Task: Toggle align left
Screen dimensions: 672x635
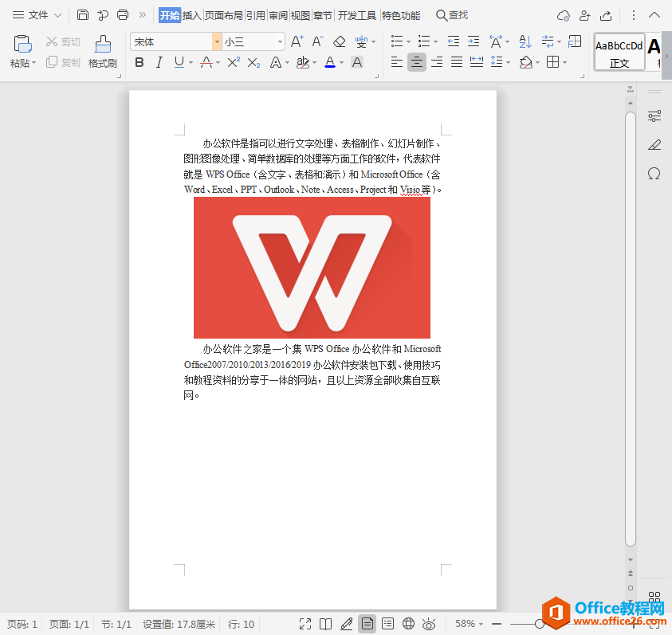Action: [x=397, y=63]
